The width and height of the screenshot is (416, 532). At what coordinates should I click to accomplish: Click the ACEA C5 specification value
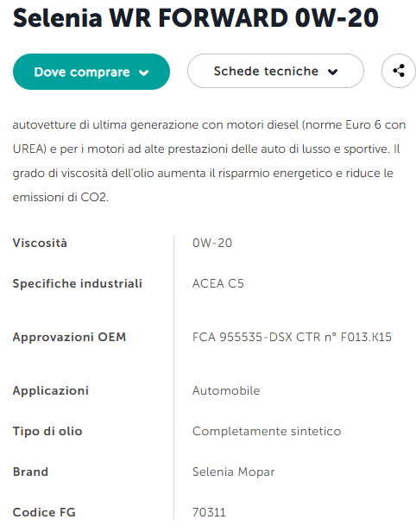coord(218,283)
